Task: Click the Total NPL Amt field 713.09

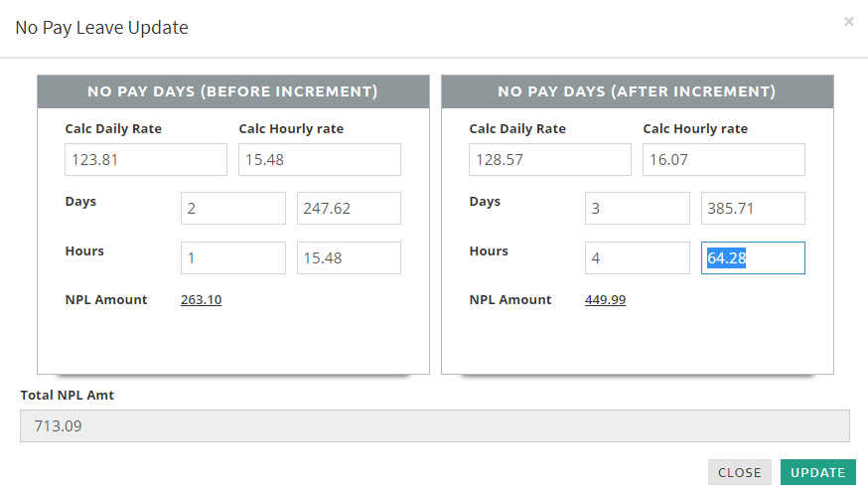Action: [434, 425]
